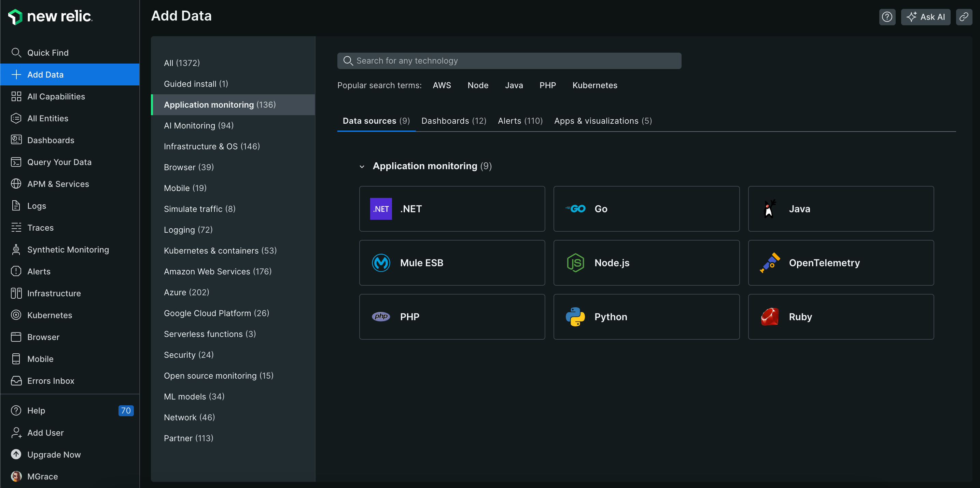Open Alerts exclamation icon in sidebar
Image resolution: width=980 pixels, height=488 pixels.
click(x=16, y=271)
